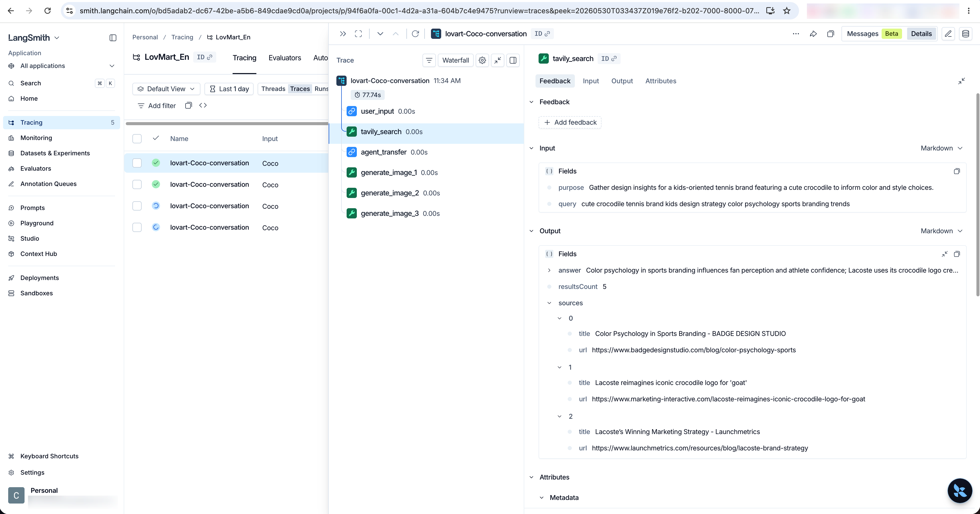This screenshot has width=980, height=514.
Task: Open Datasets & Experiments
Action: coord(61,153)
